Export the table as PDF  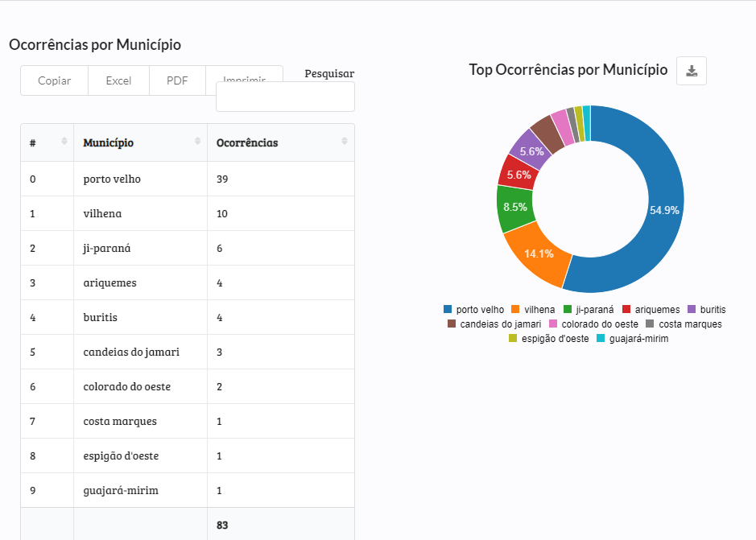pos(177,80)
